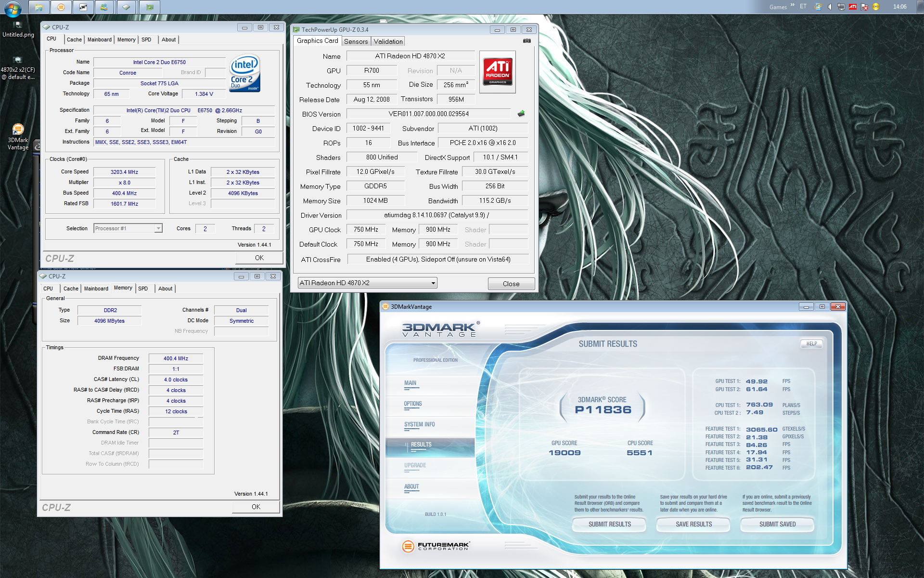This screenshot has width=924, height=578.
Task: Click the Feature Test 1 value 3065.60
Action: [762, 429]
